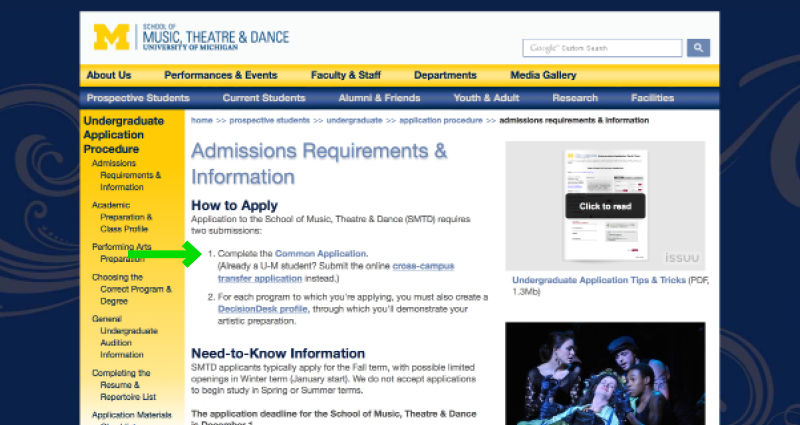Click the issuu logo on preview
The height and width of the screenshot is (425, 800).
682,257
